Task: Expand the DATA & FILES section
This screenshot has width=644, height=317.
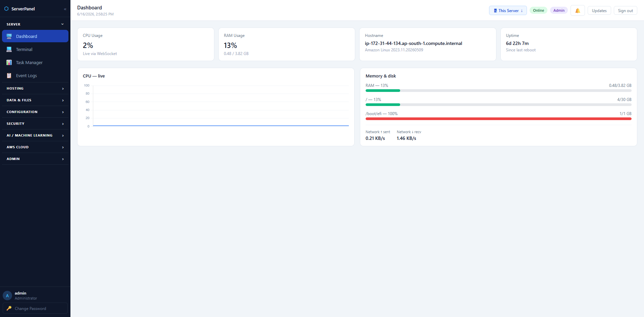Action: pos(35,100)
